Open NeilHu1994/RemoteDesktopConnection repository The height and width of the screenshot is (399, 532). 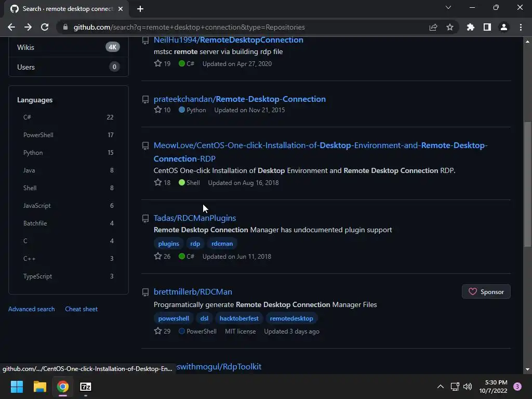point(229,40)
